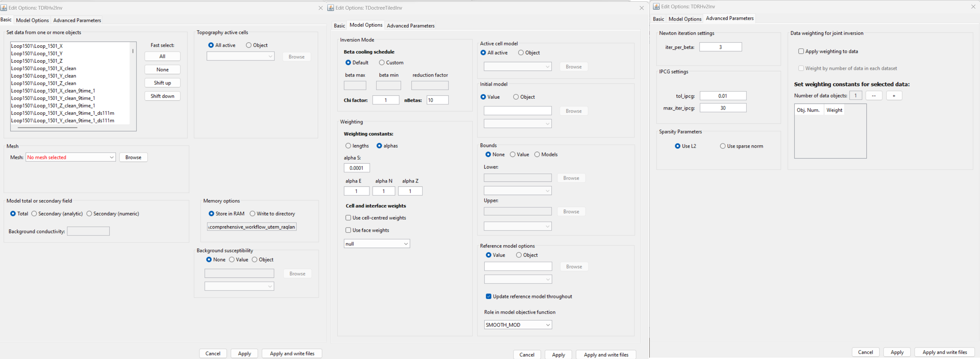Click the max_iter_ipcg input field
The image size is (980, 359).
click(x=723, y=108)
